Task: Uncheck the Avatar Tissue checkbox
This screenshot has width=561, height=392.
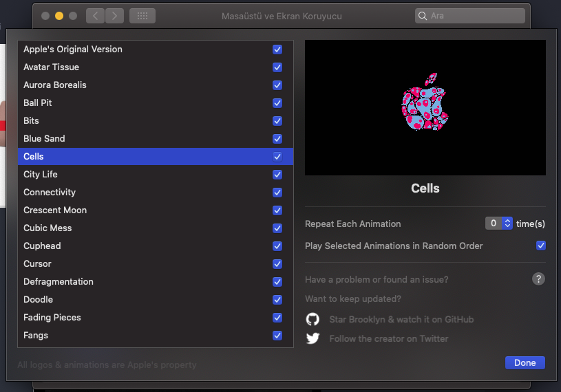Action: point(277,67)
